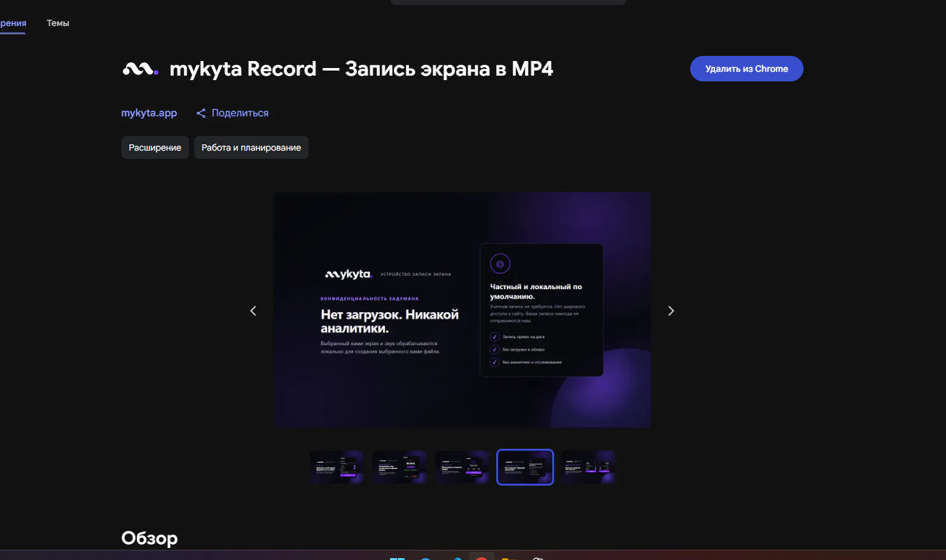This screenshot has width=946, height=560.
Task: Click the Обзор section heading
Action: [x=150, y=538]
